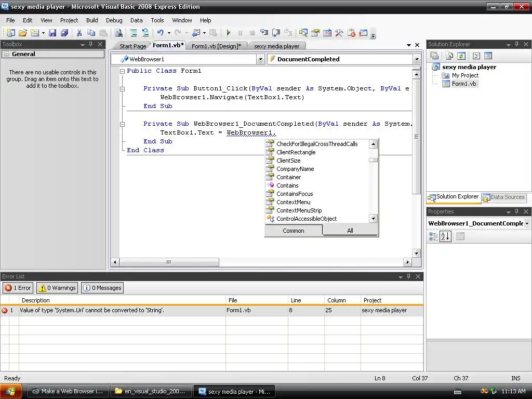Select the System.Uri error row description
The width and height of the screenshot is (532, 399).
pos(92,310)
